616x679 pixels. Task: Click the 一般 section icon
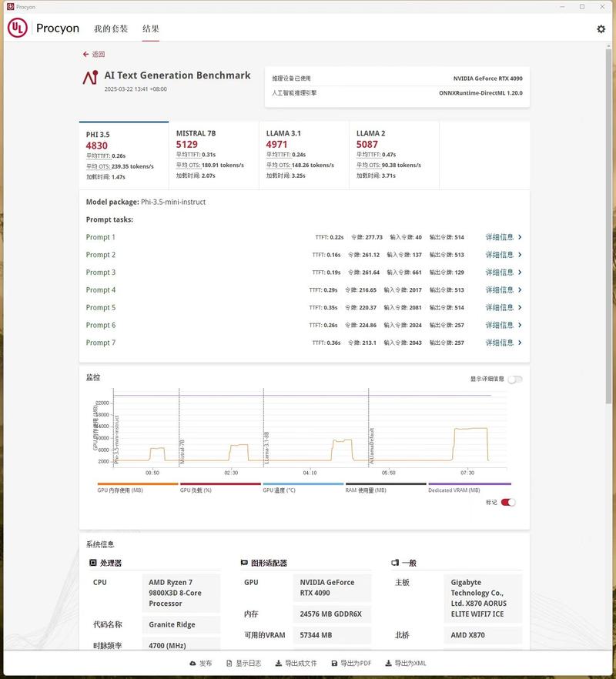point(395,563)
